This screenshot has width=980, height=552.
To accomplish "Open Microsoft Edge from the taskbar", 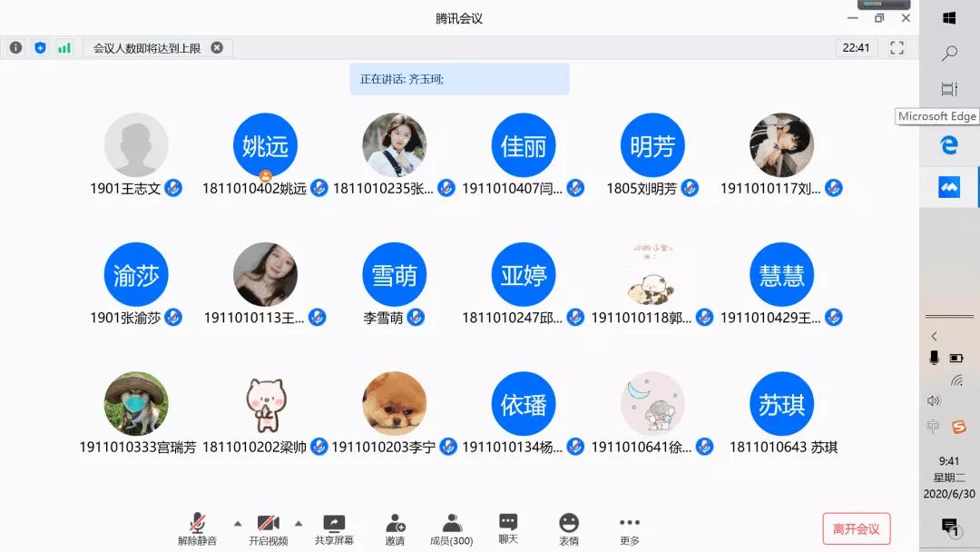I will click(949, 145).
